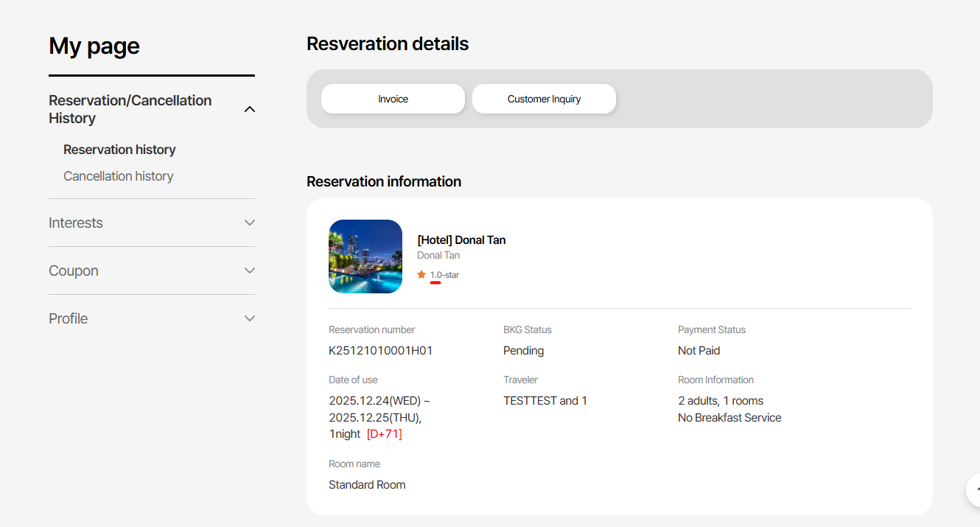980x527 pixels.
Task: Open Reservation history in sidebar
Action: click(x=119, y=150)
